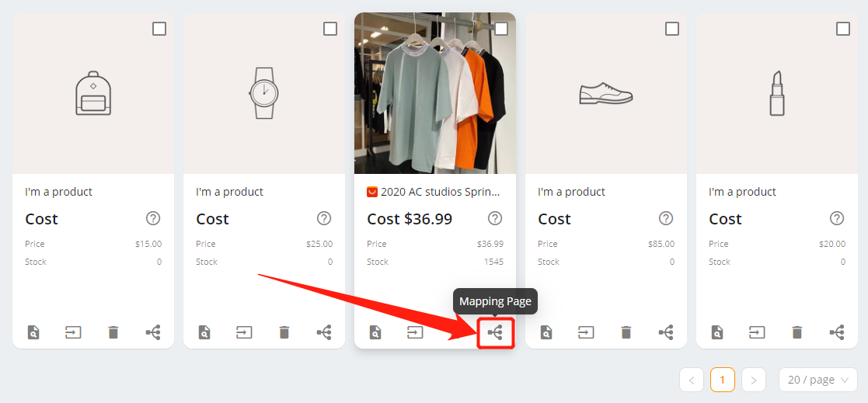Open the watch product thumbnail
The width and height of the screenshot is (868, 403).
click(x=264, y=93)
